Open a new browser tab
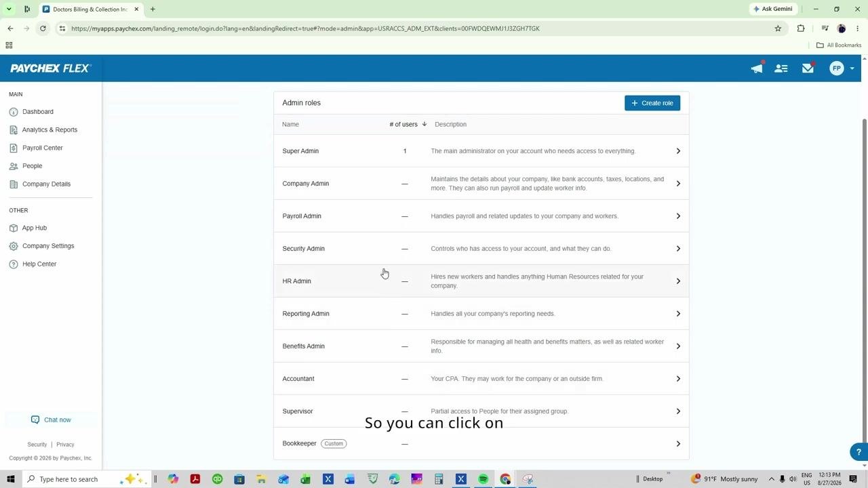This screenshot has height=488, width=868. (153, 9)
